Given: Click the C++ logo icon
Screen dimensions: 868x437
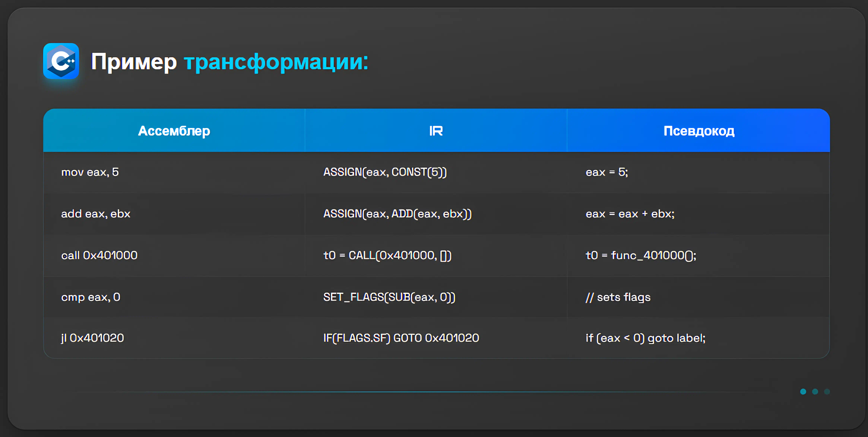Looking at the screenshot, I should coord(61,61).
